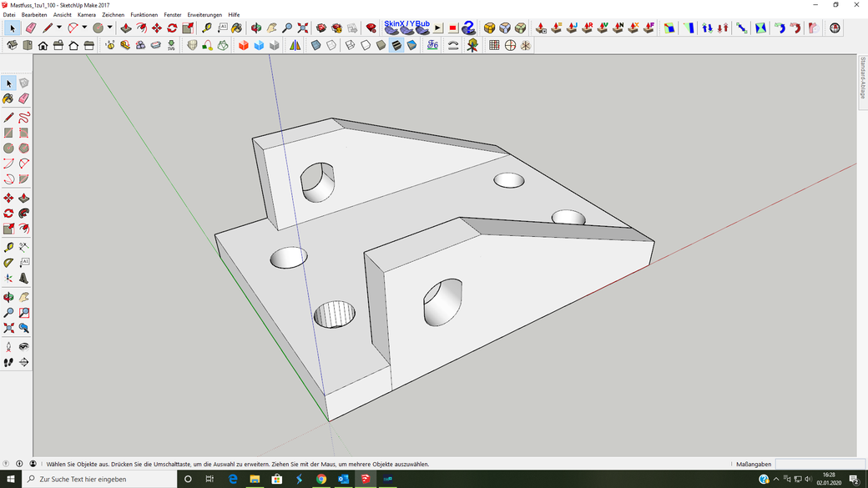Select the Protractor tool

[x=8, y=263]
